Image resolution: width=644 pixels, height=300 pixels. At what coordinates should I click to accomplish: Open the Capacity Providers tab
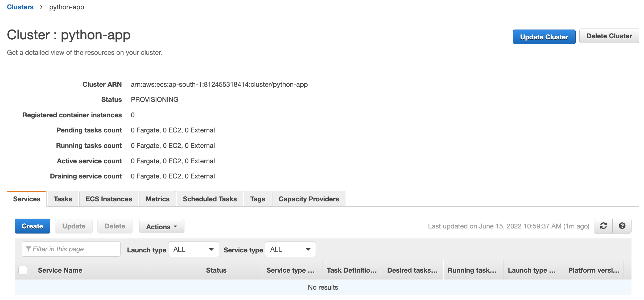308,199
